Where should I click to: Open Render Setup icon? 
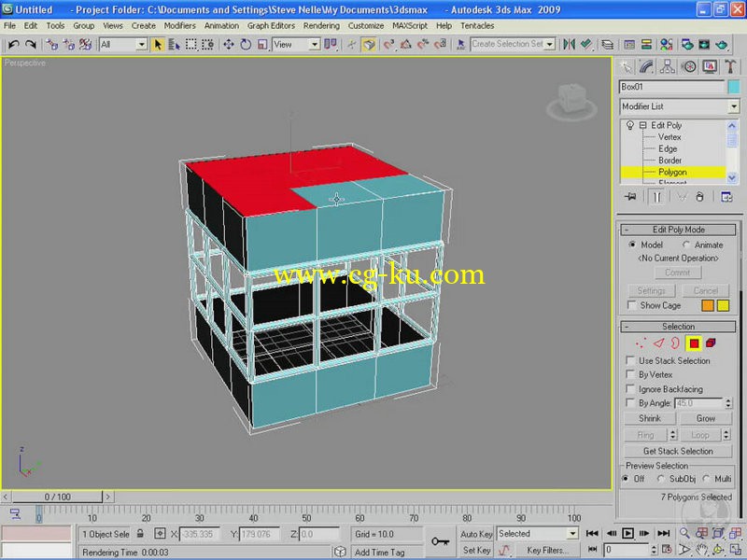click(x=687, y=45)
